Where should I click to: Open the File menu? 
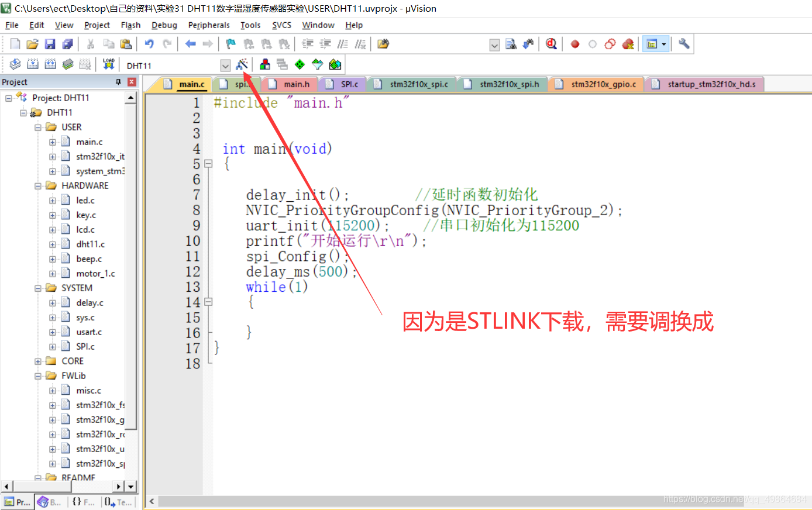tap(12, 25)
